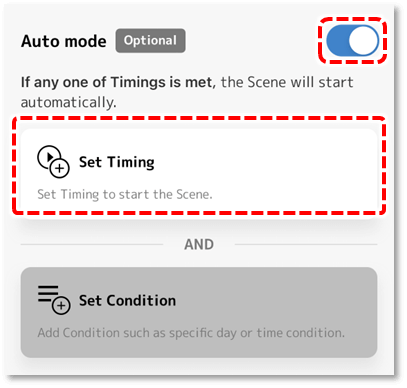This screenshot has width=407, height=388.
Task: Tap the plus circle on the Set Condition icon
Action: point(61,305)
